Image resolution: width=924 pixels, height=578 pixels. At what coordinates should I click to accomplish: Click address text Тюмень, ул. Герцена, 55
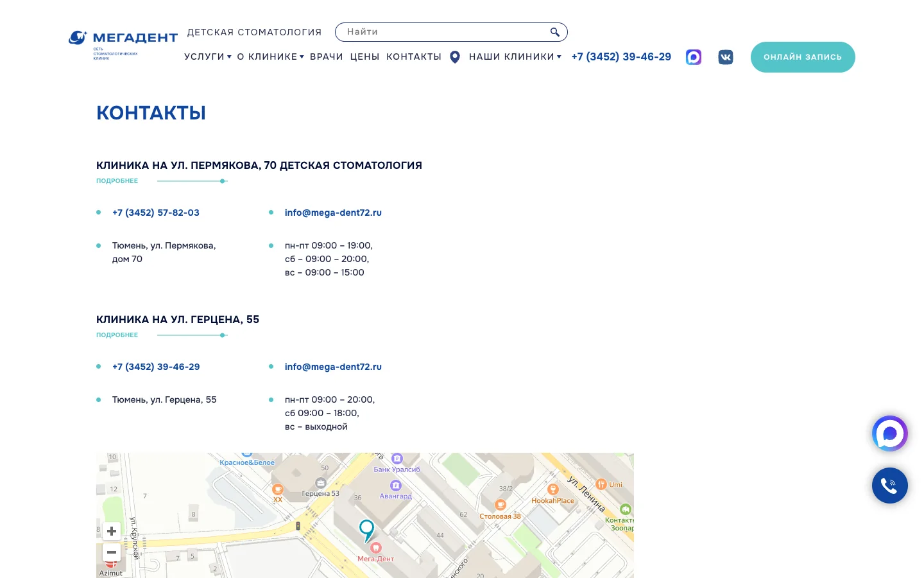point(164,399)
